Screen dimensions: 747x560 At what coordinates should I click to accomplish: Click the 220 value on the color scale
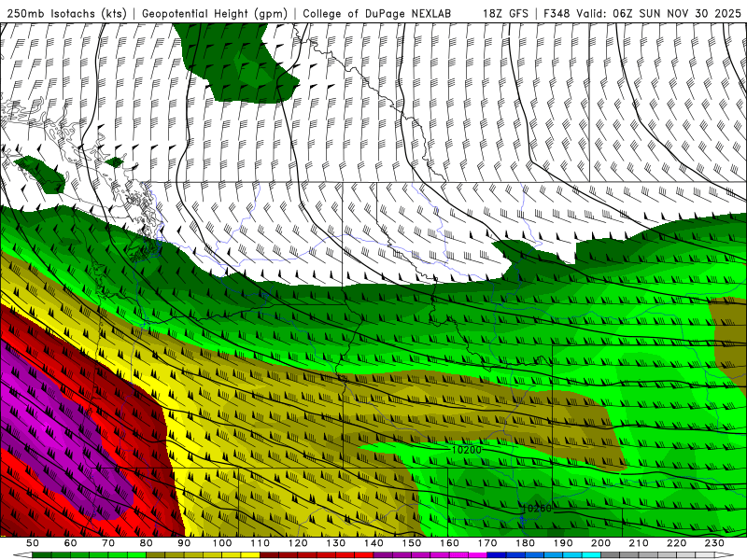[676, 543]
